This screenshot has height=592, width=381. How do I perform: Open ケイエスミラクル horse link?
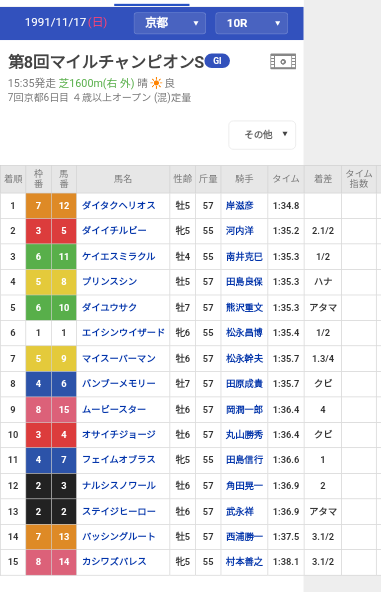point(119,257)
